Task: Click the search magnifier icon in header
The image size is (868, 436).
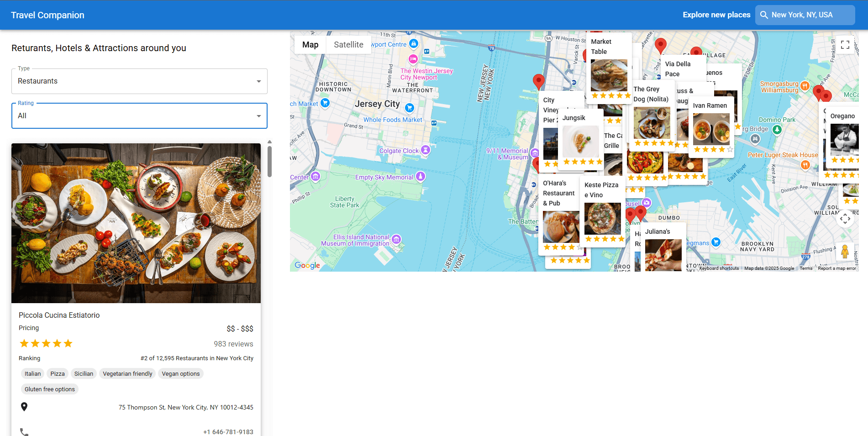Action: 764,15
